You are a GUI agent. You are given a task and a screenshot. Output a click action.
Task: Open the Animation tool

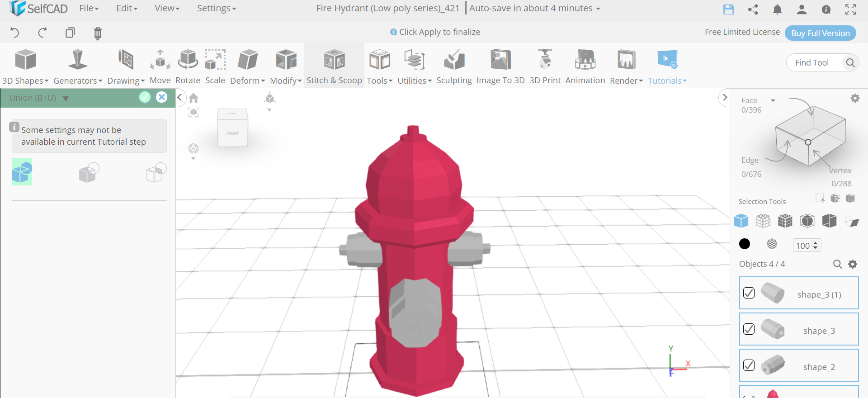(585, 66)
